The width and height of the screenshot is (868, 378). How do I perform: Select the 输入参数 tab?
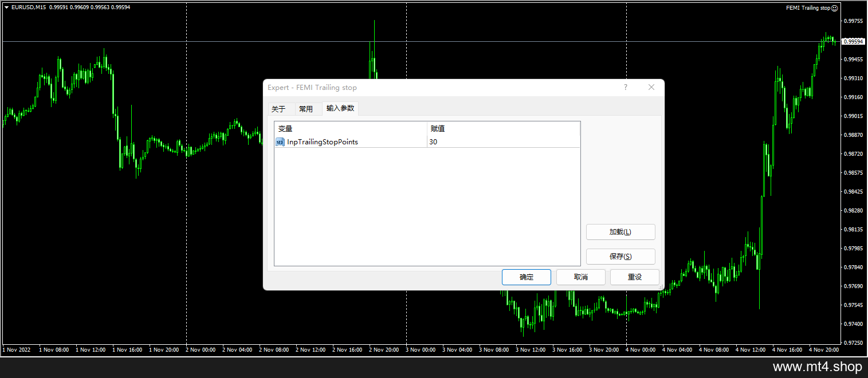point(340,108)
